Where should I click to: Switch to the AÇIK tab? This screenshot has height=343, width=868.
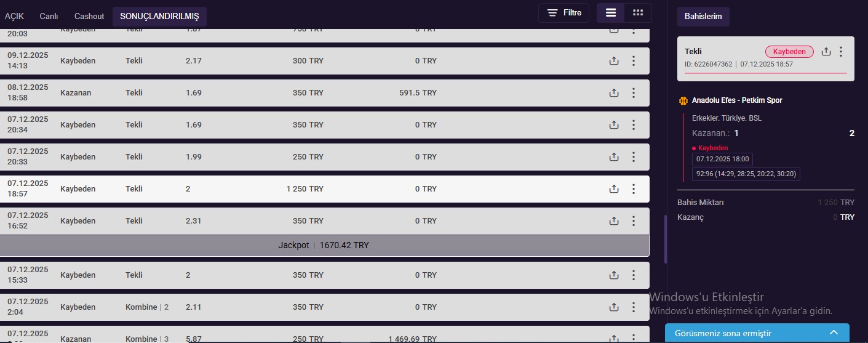click(14, 16)
